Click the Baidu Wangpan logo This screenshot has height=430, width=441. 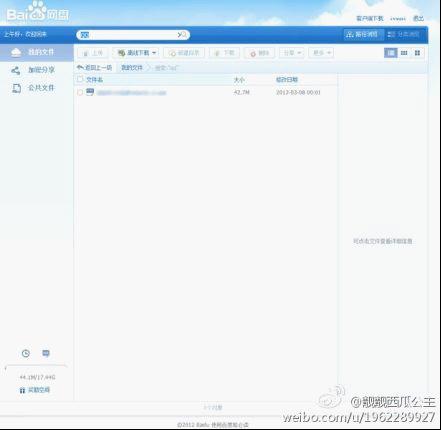pos(38,13)
